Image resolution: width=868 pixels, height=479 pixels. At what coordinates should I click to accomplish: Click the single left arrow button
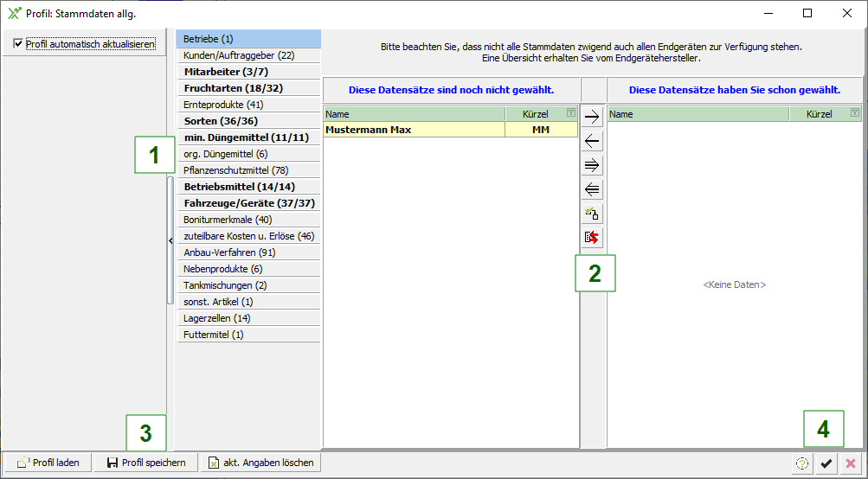593,141
